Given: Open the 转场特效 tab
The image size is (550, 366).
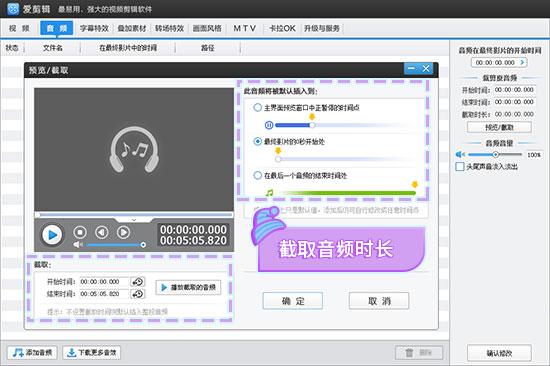Looking at the screenshot, I should click(169, 28).
